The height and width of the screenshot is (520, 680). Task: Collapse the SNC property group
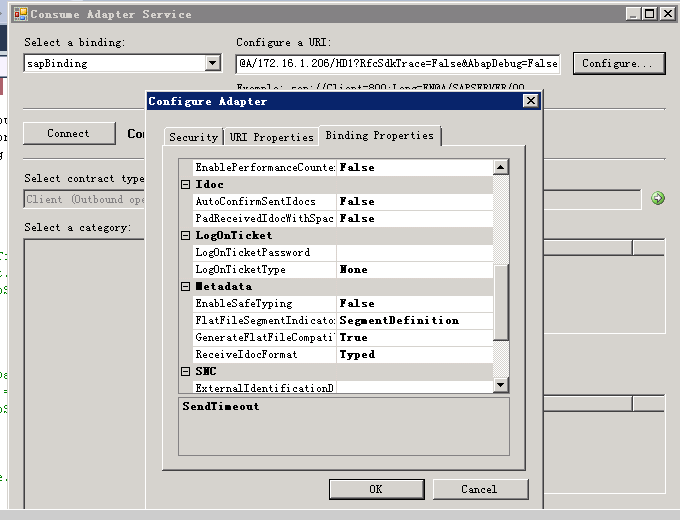coord(186,372)
